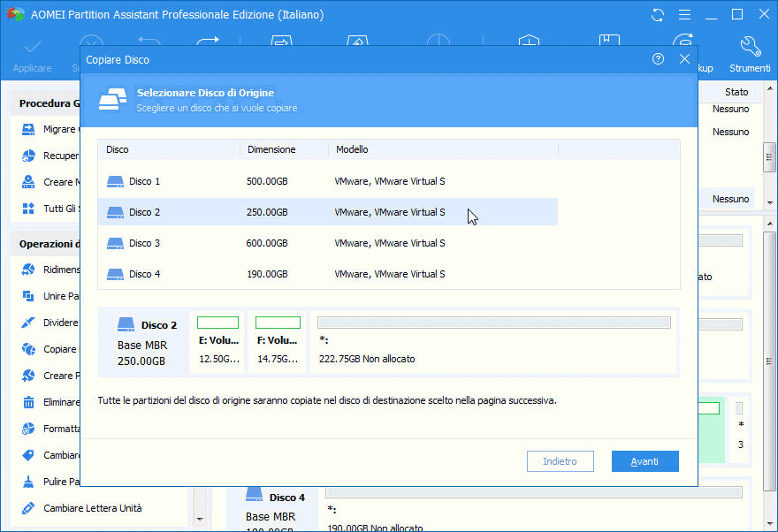Click the 190.00GB size cell
Viewport: 778px width, 532px height.
(267, 274)
